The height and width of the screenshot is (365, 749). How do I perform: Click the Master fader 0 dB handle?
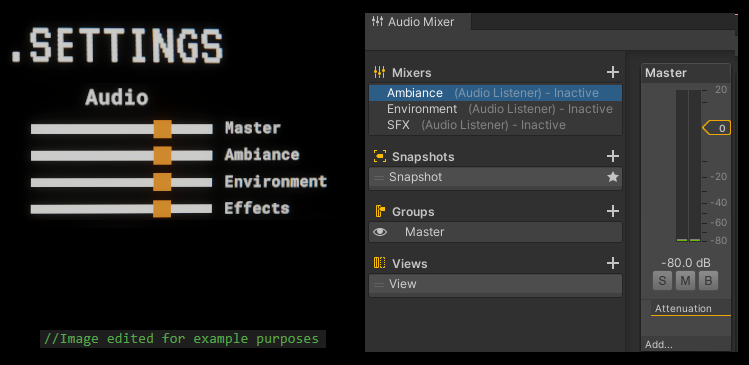point(717,128)
